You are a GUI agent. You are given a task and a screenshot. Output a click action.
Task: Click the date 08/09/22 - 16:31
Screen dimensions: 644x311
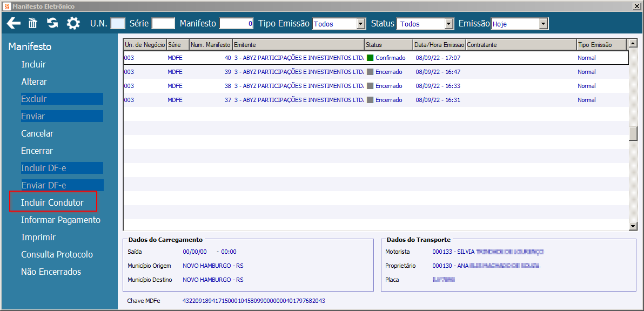click(438, 100)
